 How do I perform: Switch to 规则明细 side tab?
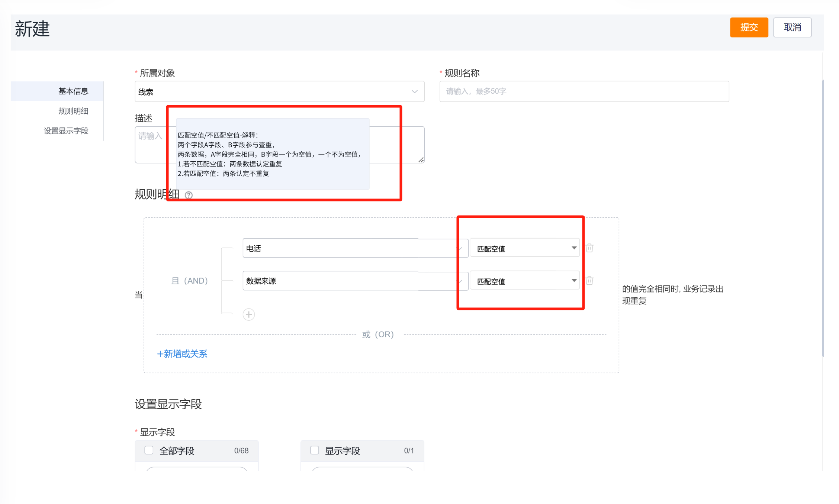click(73, 111)
